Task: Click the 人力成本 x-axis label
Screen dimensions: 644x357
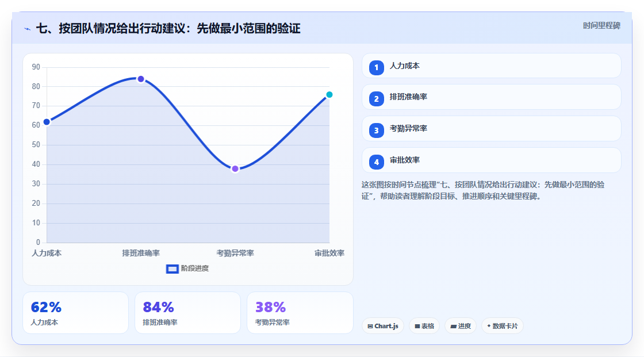Action: tap(47, 254)
